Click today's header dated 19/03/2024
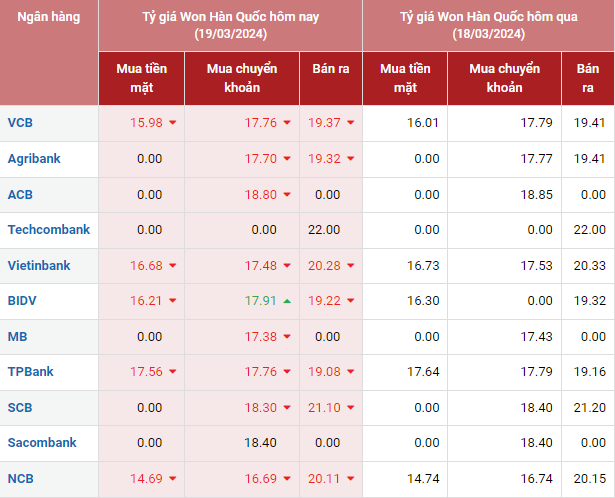Viewport: 615px width, 498px height. click(230, 25)
